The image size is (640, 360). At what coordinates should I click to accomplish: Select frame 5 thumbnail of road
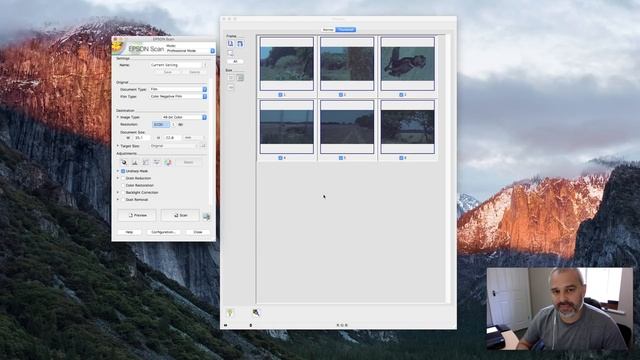[347, 127]
